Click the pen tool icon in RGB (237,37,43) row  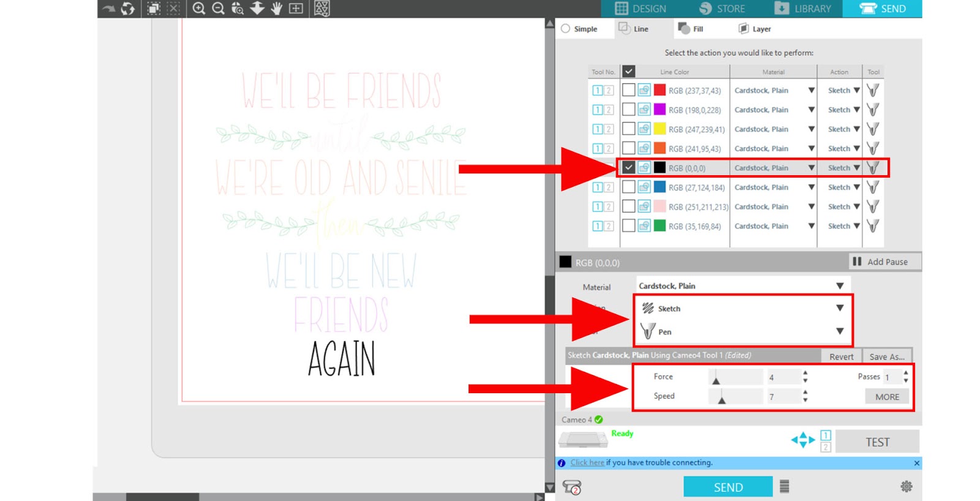873,90
